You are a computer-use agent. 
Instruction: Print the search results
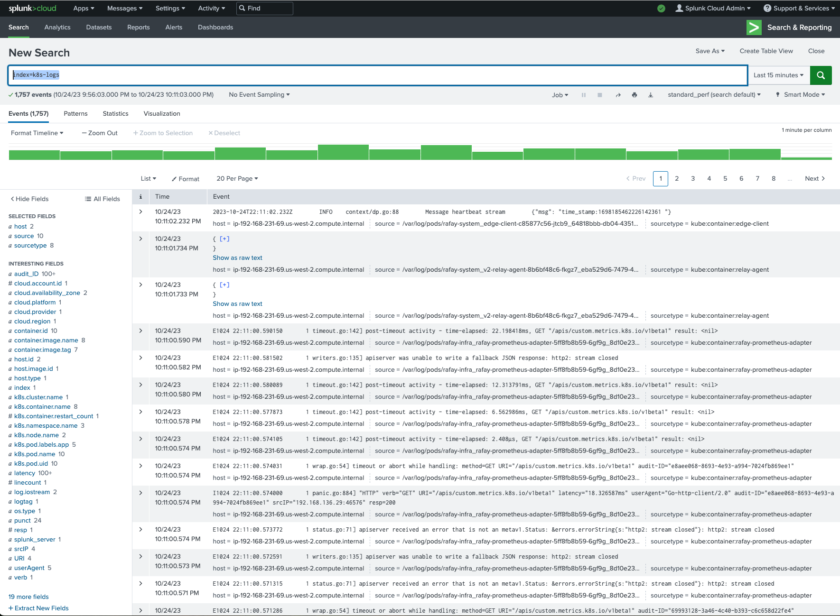coord(635,95)
